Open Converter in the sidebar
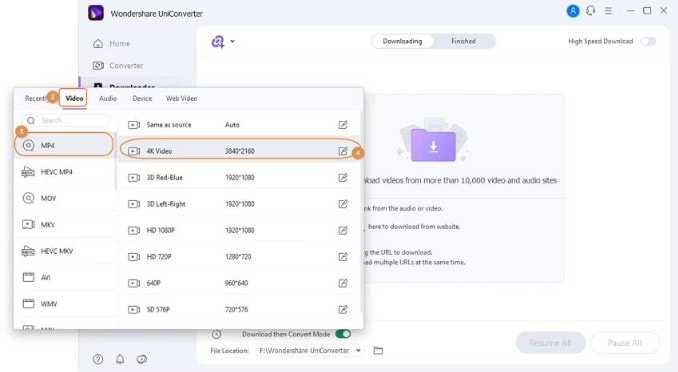The height and width of the screenshot is (372, 678). click(118, 65)
